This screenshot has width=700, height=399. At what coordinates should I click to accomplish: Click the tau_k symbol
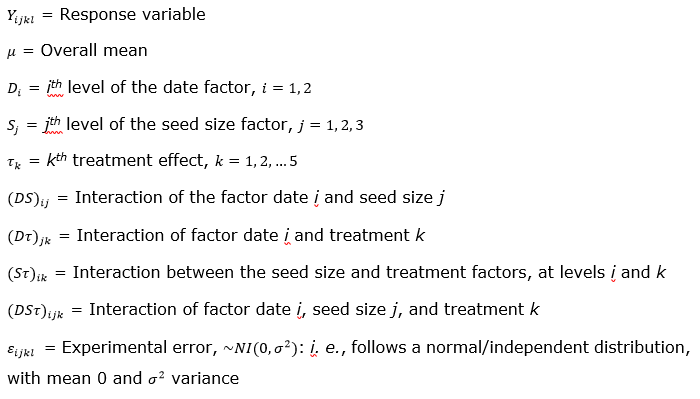tap(14, 162)
